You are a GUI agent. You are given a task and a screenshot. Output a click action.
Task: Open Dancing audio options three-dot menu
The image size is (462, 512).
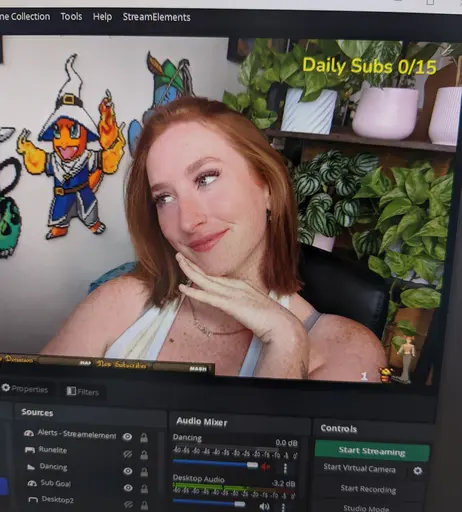click(x=285, y=468)
